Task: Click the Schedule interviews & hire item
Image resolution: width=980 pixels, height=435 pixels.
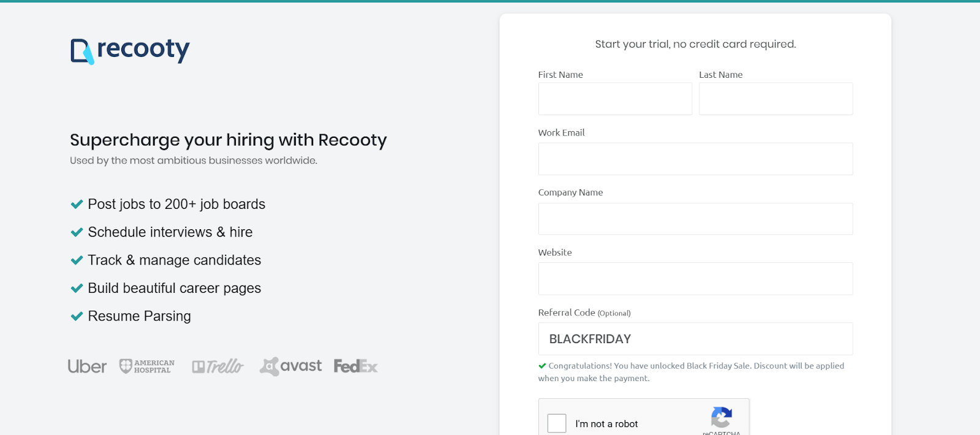Action: point(170,232)
